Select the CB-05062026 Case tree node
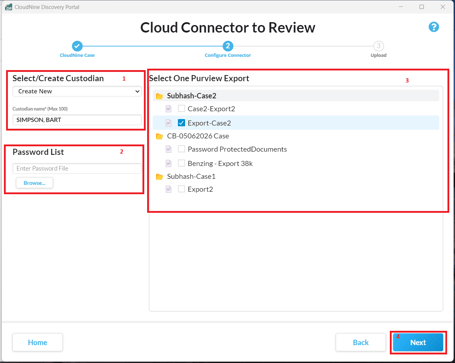 coord(198,136)
